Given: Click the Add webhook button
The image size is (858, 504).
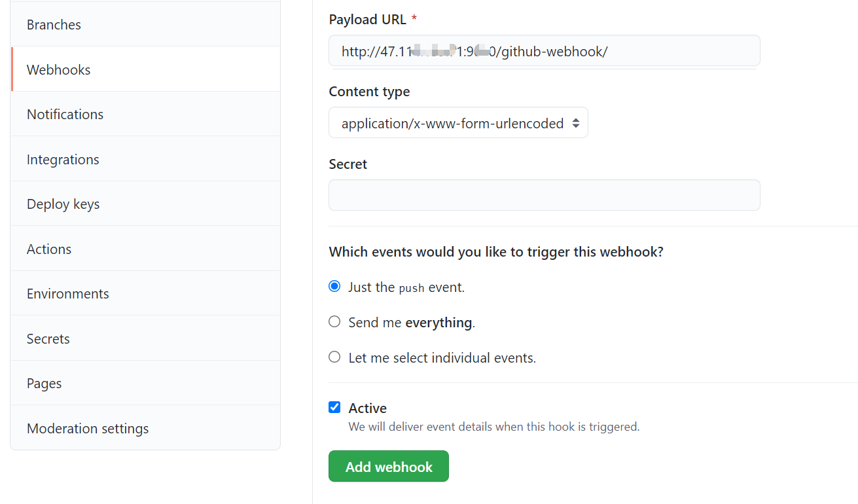Looking at the screenshot, I should [389, 466].
